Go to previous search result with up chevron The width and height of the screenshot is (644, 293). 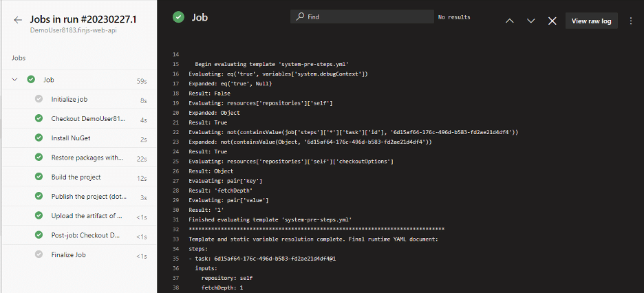[x=510, y=21]
